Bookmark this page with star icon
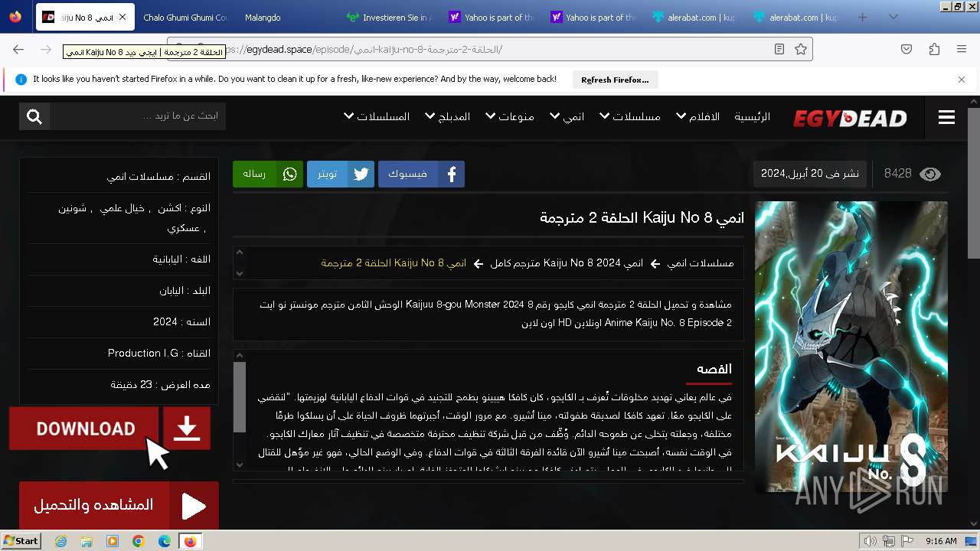Screen dimensions: 980x551 801,49
